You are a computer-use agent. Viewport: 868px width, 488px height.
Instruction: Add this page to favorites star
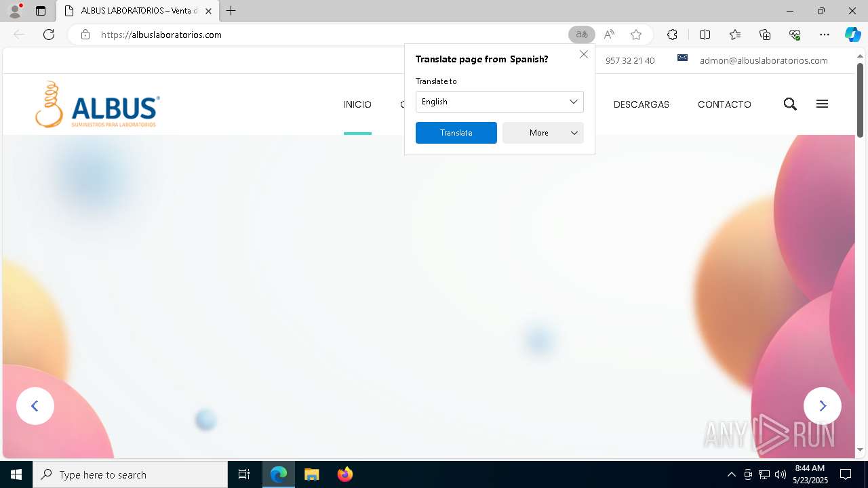636,35
